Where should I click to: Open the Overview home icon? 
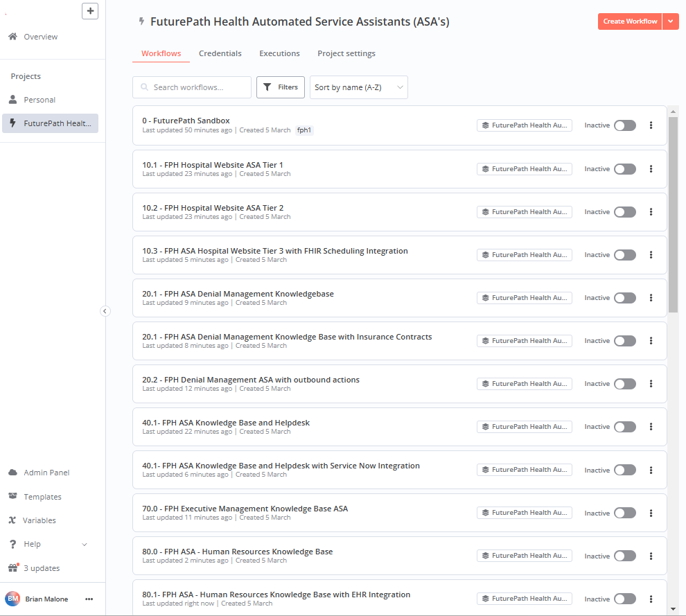[x=13, y=37]
